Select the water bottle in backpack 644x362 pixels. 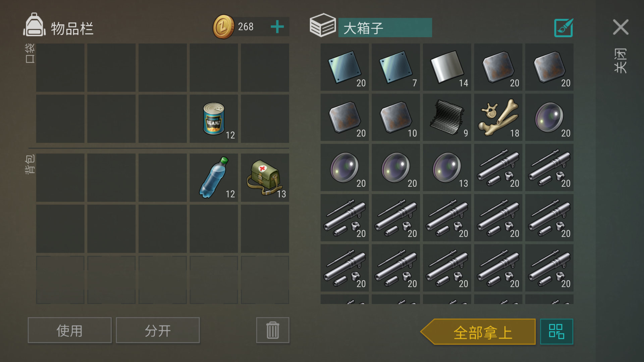tap(214, 178)
